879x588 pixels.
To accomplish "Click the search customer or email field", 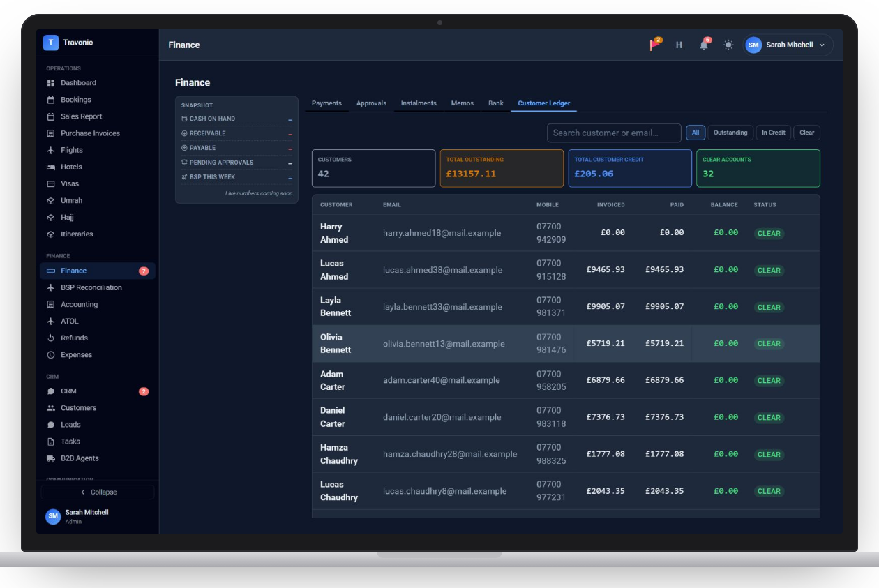I will click(x=614, y=133).
